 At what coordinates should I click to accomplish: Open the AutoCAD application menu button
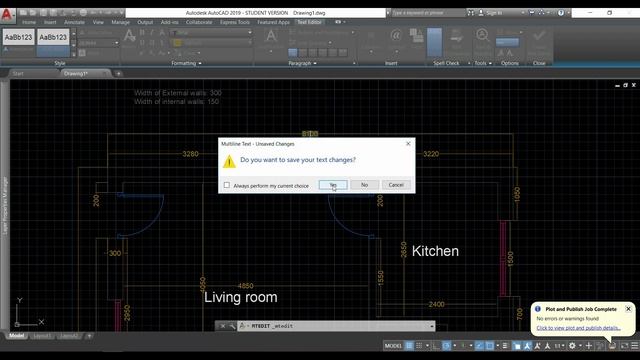pyautogui.click(x=7, y=15)
